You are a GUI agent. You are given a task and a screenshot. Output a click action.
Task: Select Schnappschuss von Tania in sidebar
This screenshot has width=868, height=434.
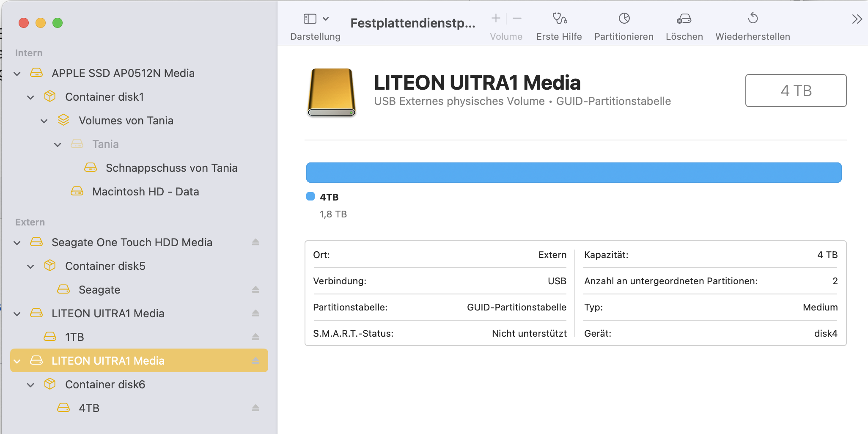click(x=171, y=168)
